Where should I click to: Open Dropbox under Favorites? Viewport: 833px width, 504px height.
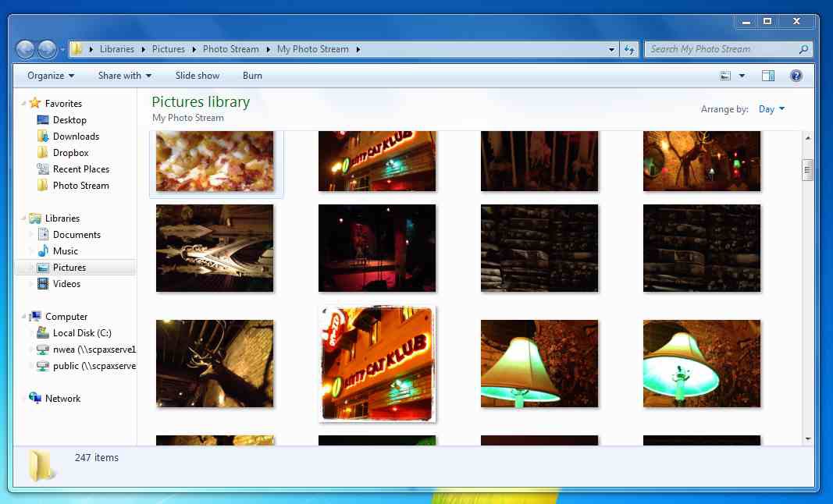coord(71,153)
